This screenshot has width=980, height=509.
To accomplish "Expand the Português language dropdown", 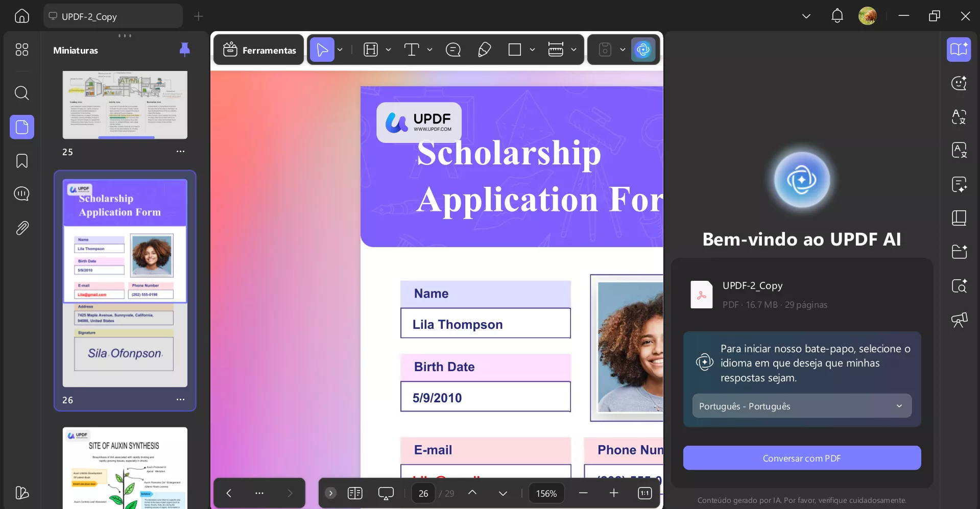I will (802, 406).
